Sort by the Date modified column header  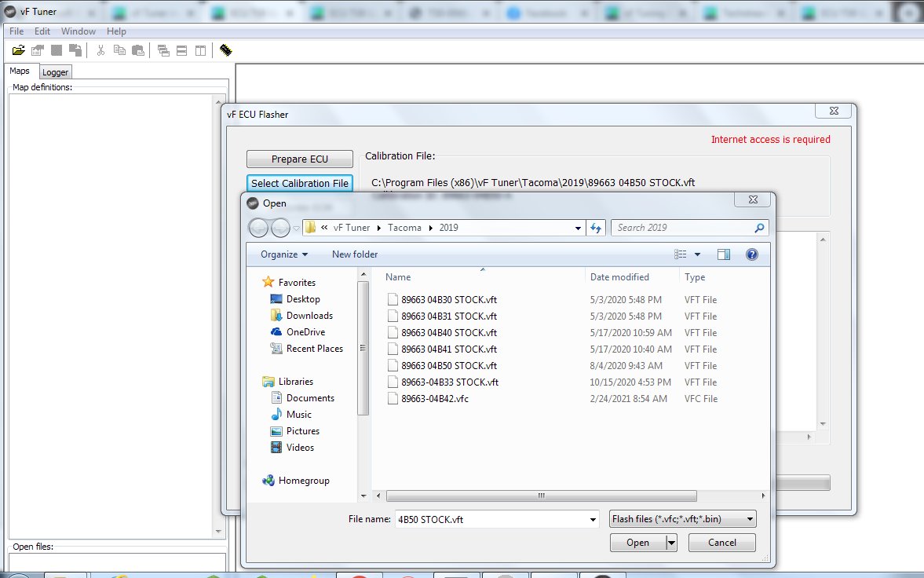[619, 277]
